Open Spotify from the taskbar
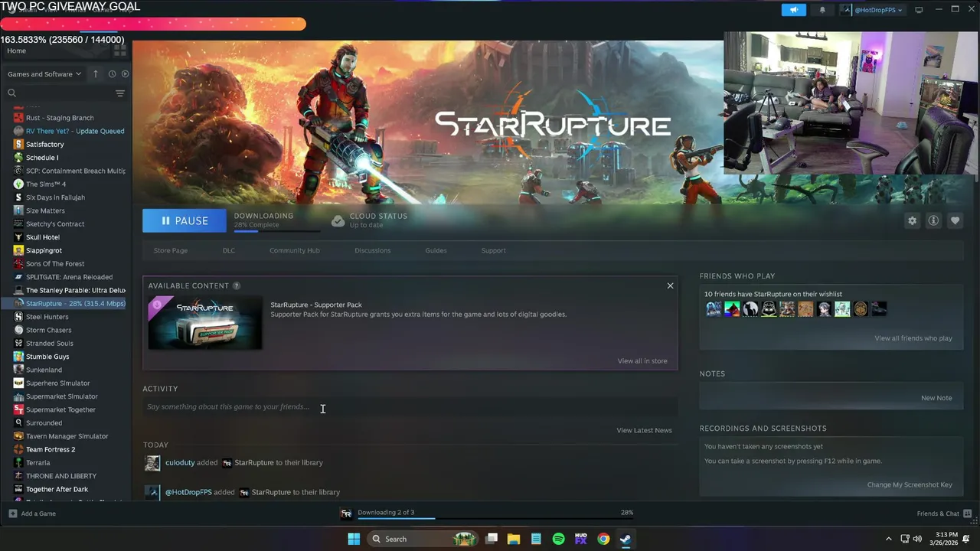 pos(558,539)
